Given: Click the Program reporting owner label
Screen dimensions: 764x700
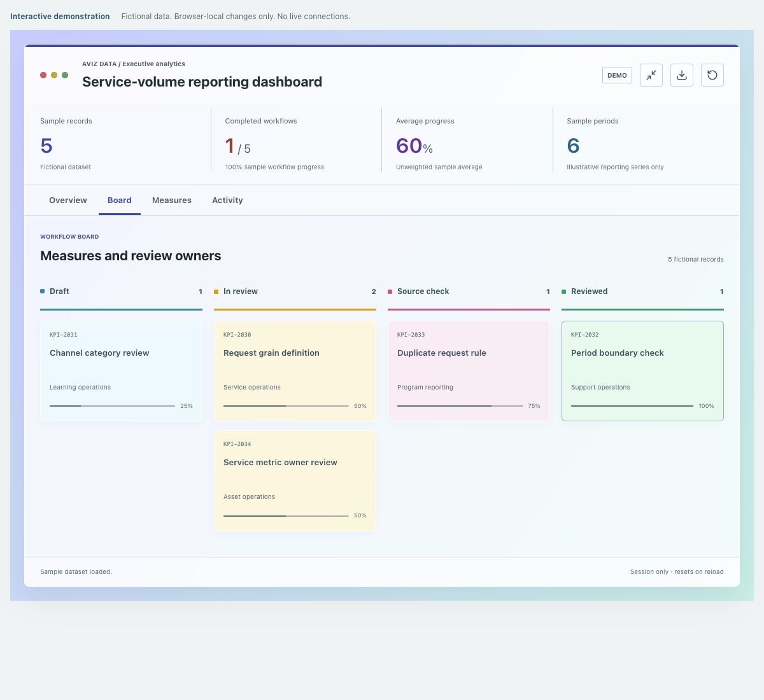Looking at the screenshot, I should [x=425, y=387].
